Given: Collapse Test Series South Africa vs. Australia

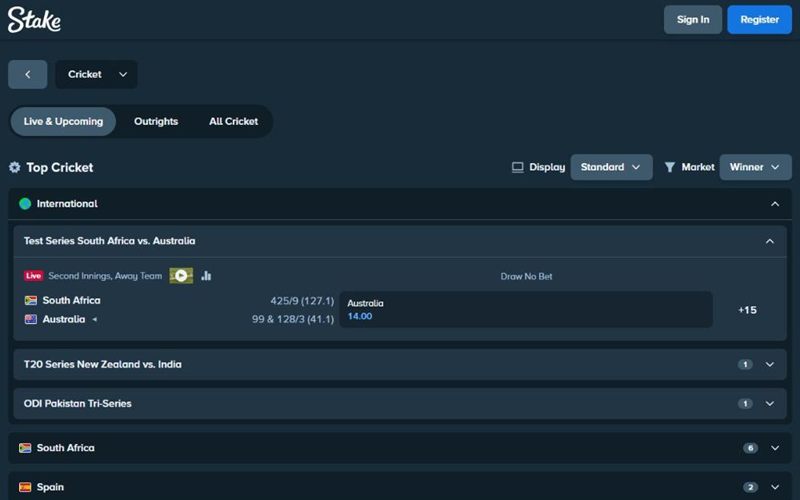Looking at the screenshot, I should 769,241.
